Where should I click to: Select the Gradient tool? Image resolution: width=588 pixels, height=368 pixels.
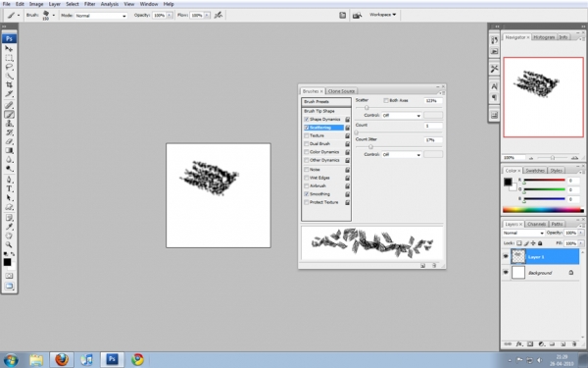point(9,150)
